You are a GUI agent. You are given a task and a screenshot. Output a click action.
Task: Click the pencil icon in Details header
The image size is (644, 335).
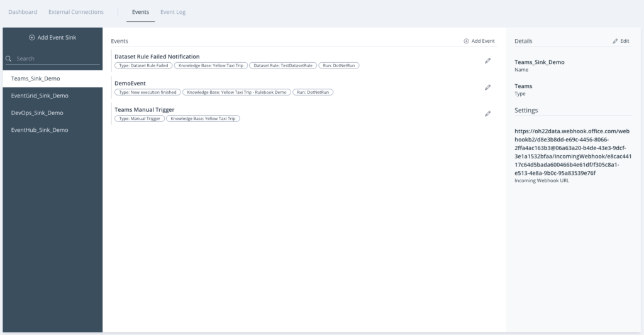click(x=615, y=41)
